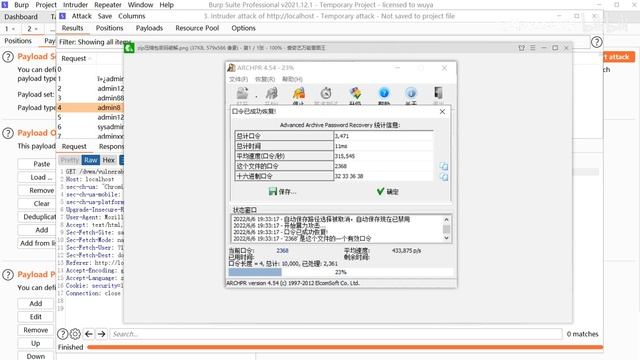Click the orange Finished attack progress bar
This screenshot has width=640, height=360.
pyautogui.click(x=345, y=347)
